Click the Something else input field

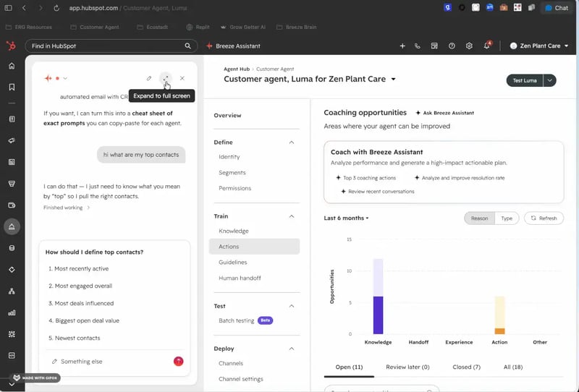pyautogui.click(x=111, y=362)
